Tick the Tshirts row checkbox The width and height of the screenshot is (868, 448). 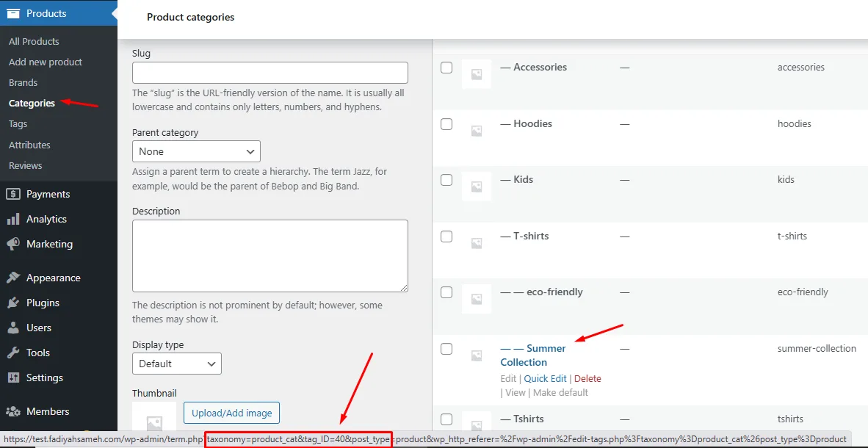click(x=446, y=419)
